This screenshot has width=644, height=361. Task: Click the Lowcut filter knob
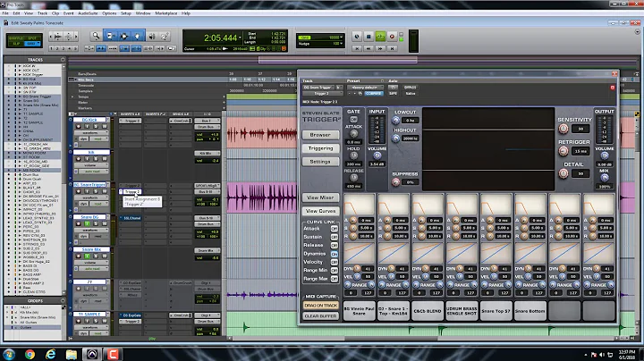point(395,121)
